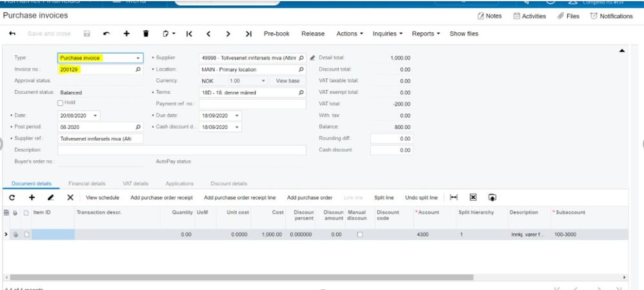Click the Payment ref. no. field
644x290 pixels.
252,104
